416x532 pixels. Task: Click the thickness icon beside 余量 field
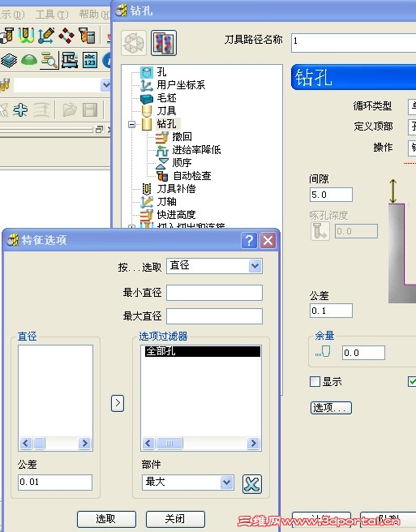pyautogui.click(x=323, y=352)
